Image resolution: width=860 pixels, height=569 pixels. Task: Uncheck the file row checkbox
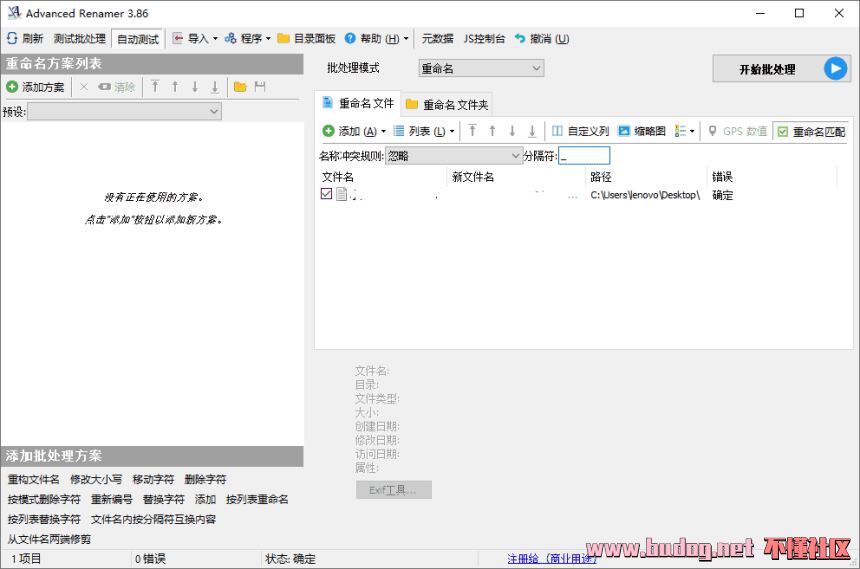click(x=326, y=195)
